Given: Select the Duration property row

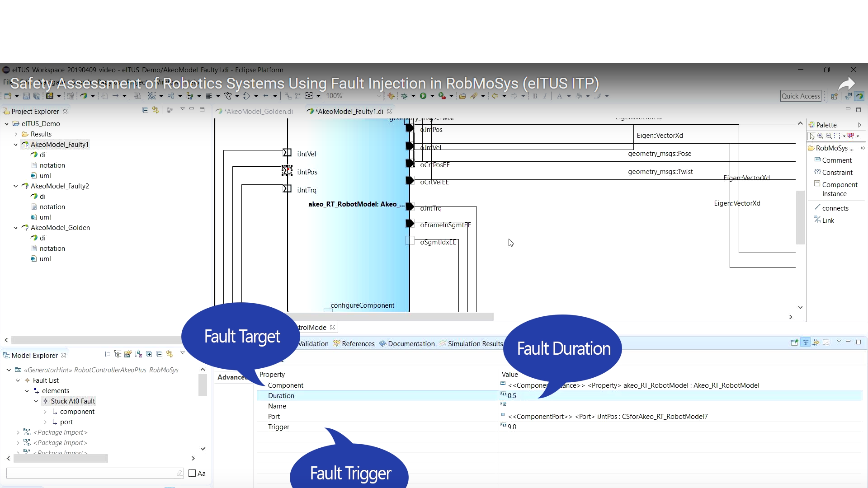Looking at the screenshot, I should click(281, 396).
